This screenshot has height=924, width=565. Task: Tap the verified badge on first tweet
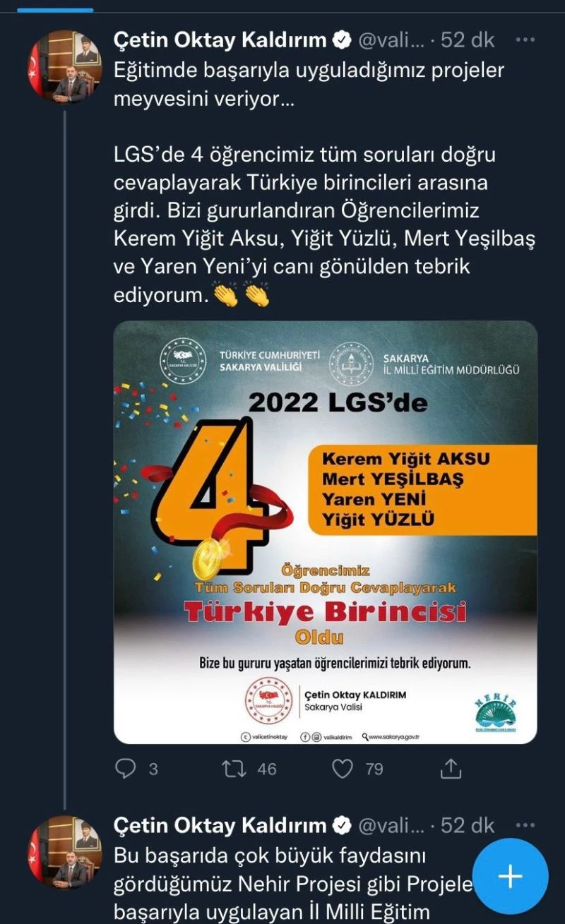coord(342,41)
